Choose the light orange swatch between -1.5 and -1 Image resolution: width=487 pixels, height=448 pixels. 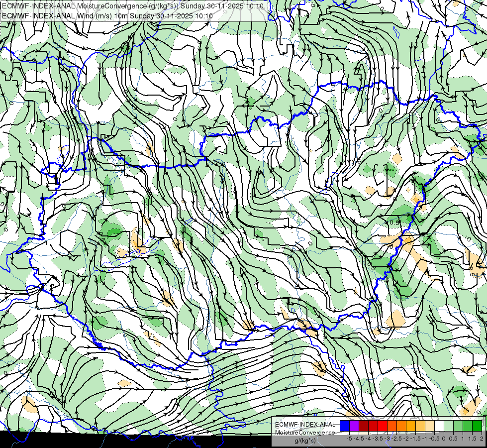pos(420,426)
